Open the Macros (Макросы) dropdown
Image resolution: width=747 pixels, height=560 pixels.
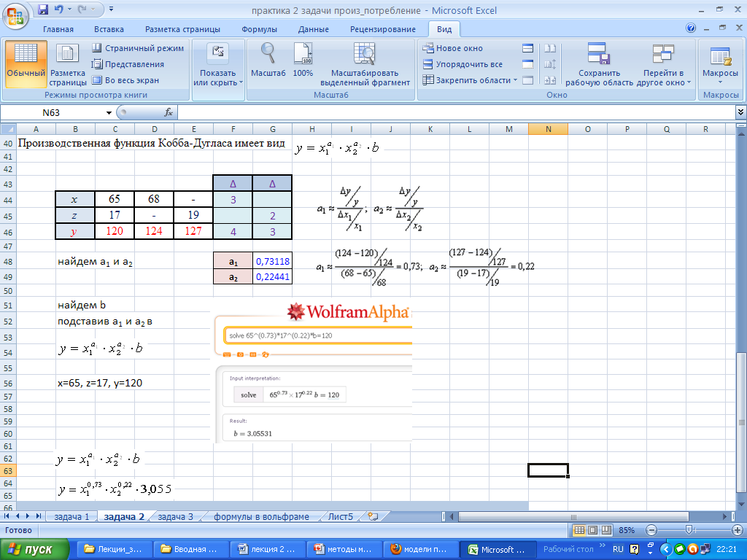click(720, 64)
